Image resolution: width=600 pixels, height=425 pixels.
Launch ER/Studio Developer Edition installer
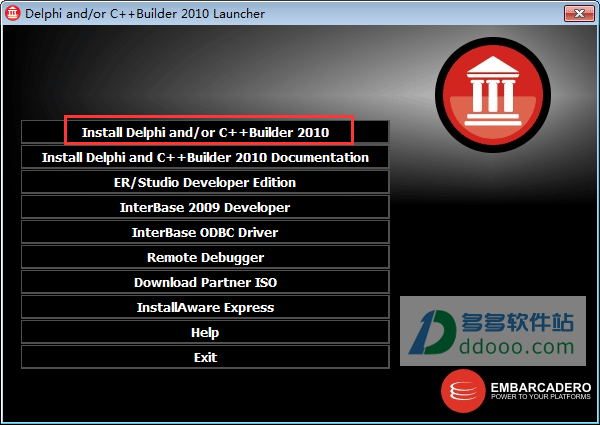point(205,182)
